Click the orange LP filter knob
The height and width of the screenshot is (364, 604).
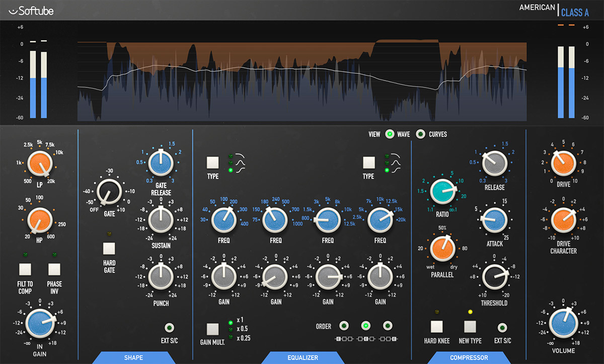(40, 164)
